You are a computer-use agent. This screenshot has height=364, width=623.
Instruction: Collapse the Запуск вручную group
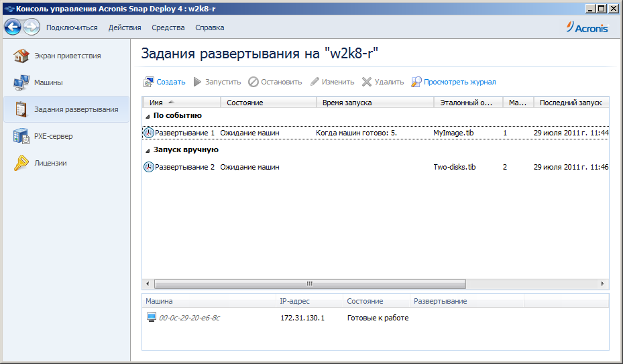point(148,150)
